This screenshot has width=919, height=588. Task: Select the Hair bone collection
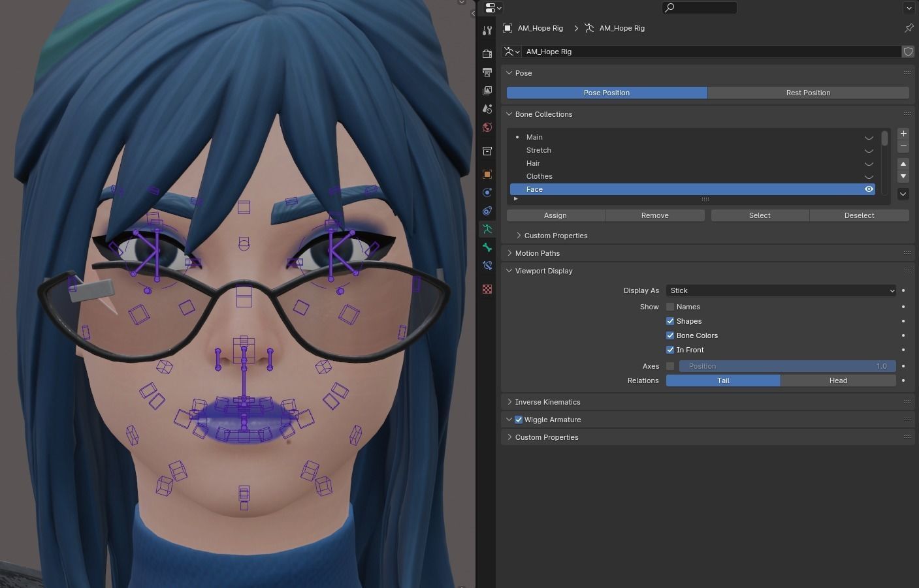coord(692,163)
